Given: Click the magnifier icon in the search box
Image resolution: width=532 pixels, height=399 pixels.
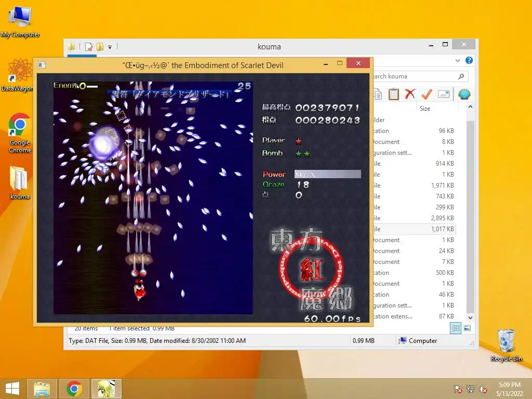Looking at the screenshot, I should (x=461, y=76).
